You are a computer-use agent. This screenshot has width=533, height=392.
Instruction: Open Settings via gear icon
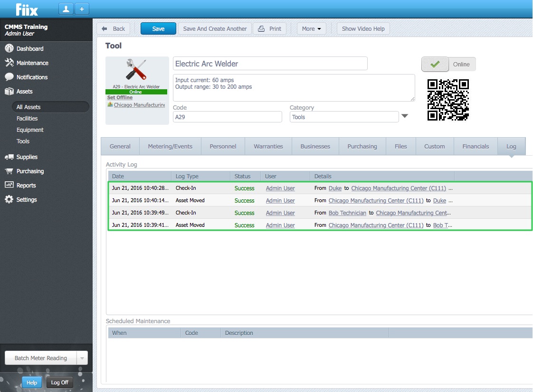click(x=9, y=200)
